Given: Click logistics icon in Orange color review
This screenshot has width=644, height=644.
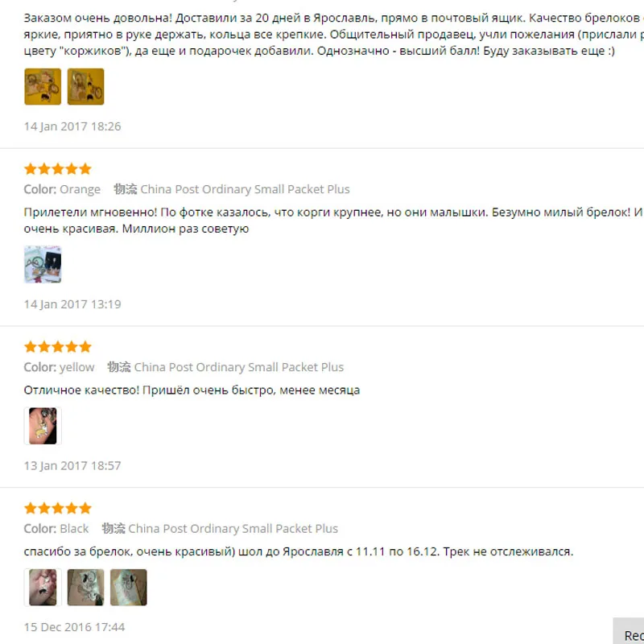Looking at the screenshot, I should pos(126,189).
